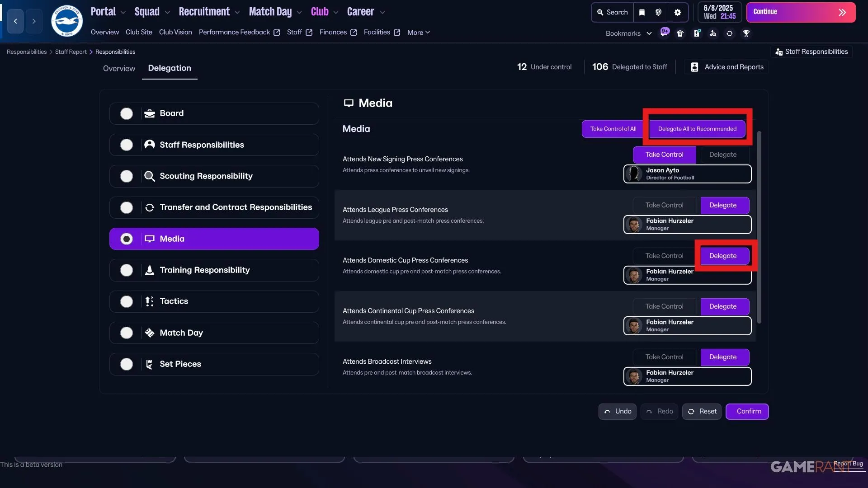This screenshot has width=868, height=488.
Task: Click Delegate All to Recommended
Action: tap(697, 129)
